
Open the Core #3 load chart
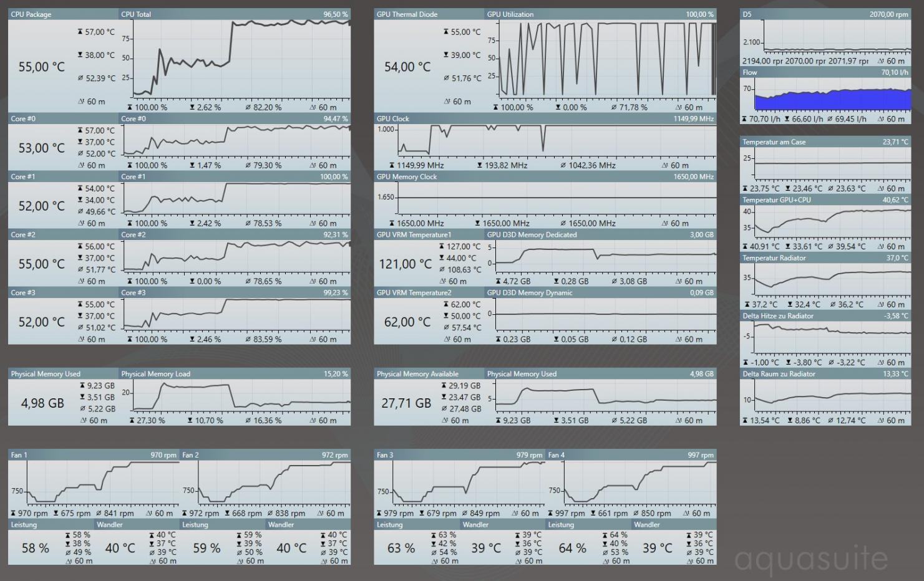[x=237, y=315]
